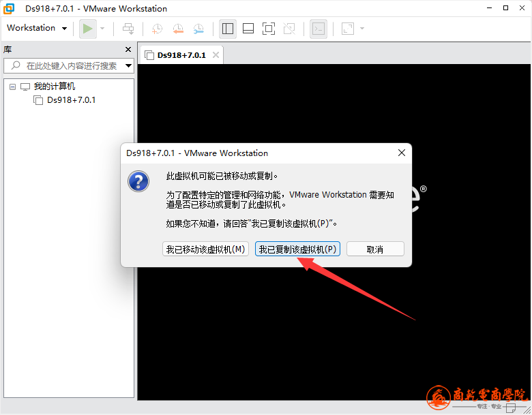The width and height of the screenshot is (532, 415).
Task: Close the Ds918+7.0.1 tab
Action: pyautogui.click(x=216, y=55)
